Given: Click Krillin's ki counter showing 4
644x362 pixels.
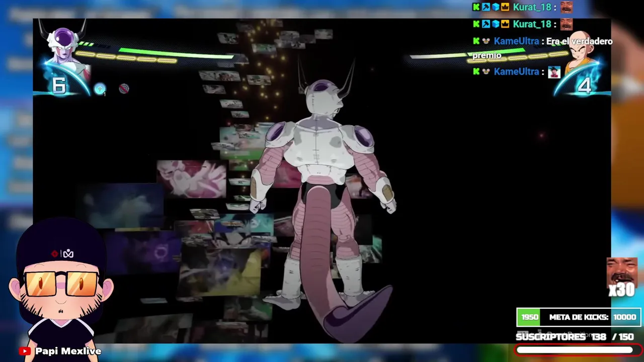Looking at the screenshot, I should [x=584, y=86].
